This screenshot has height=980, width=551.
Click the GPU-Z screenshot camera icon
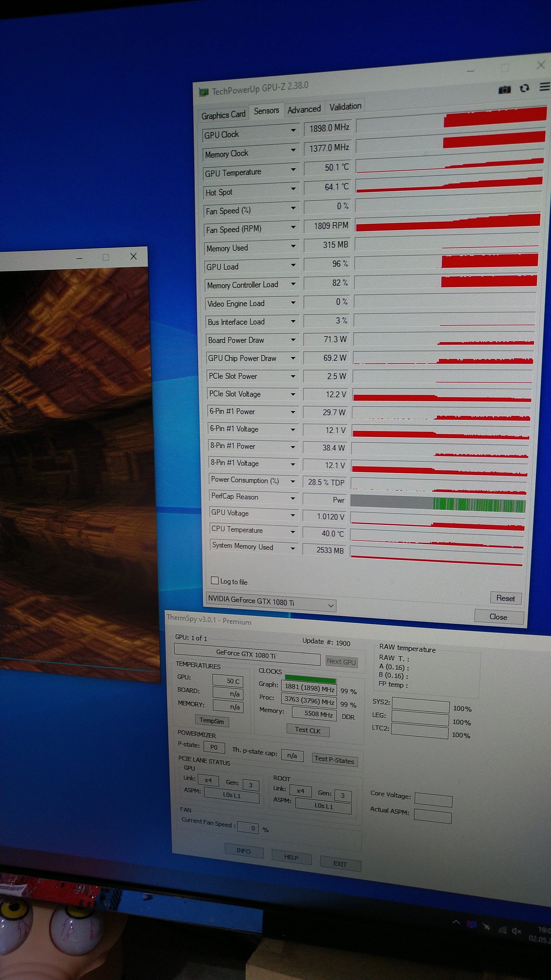coord(505,90)
